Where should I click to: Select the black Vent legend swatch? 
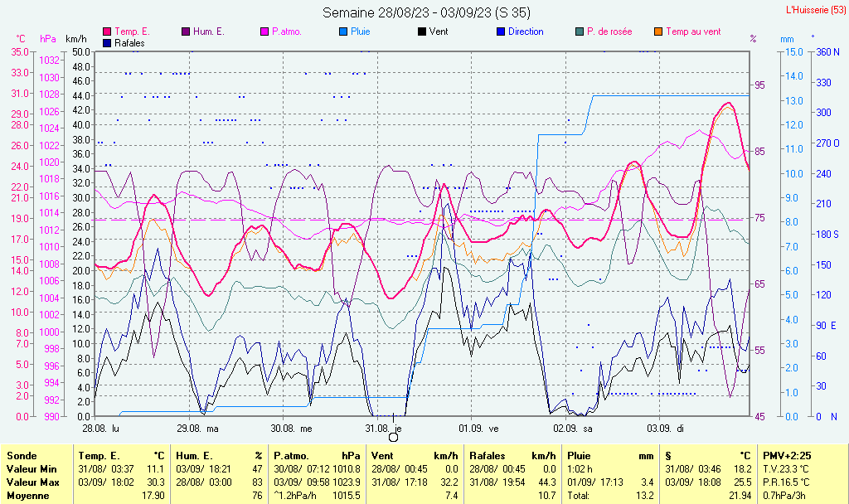[422, 32]
